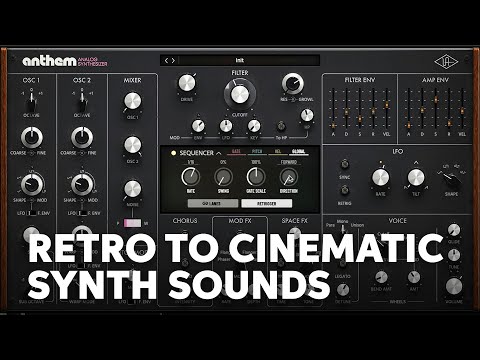This screenshot has width=480, height=360.
Task: Click the OSC 1 Shape/Mod knob
Action: point(32,184)
